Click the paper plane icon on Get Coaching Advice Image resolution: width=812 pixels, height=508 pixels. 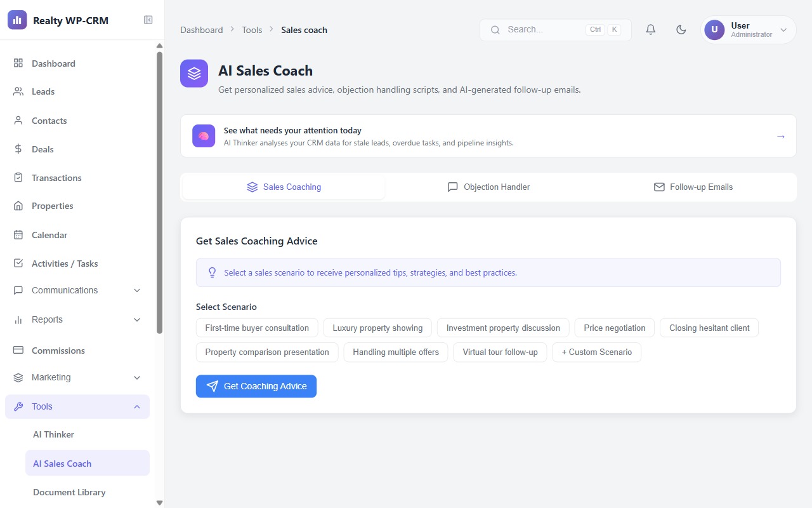[x=213, y=386]
